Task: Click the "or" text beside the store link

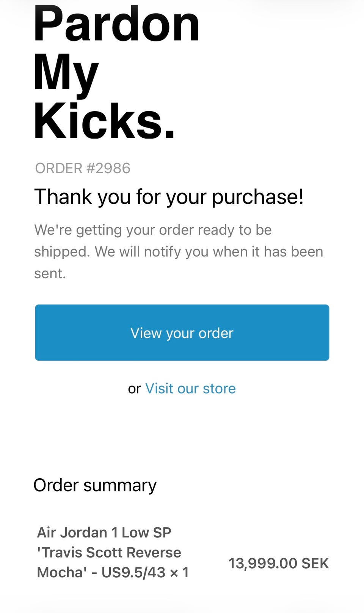Action: pyautogui.click(x=134, y=389)
